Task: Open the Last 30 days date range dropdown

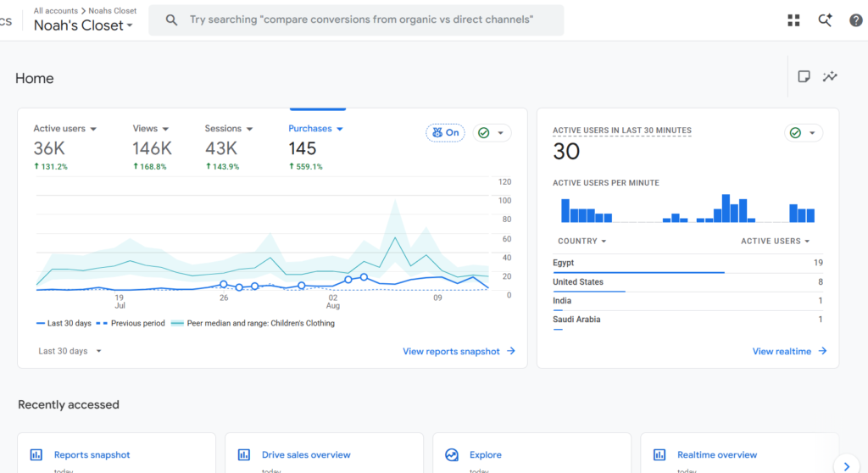Action: coord(70,351)
